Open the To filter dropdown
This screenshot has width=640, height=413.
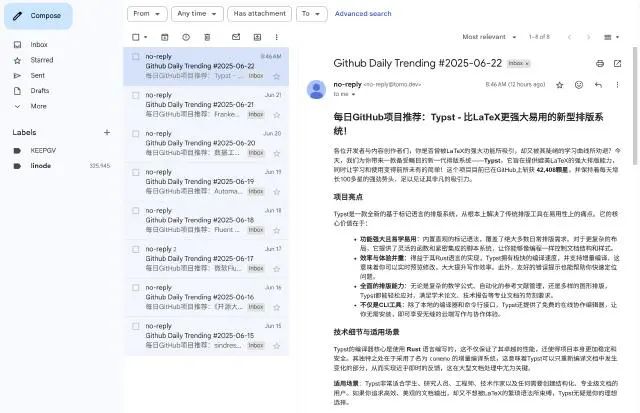click(x=311, y=14)
